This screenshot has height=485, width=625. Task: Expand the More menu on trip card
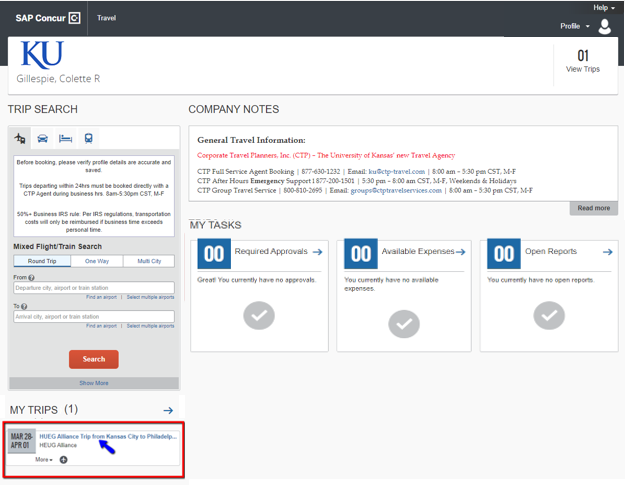44,459
